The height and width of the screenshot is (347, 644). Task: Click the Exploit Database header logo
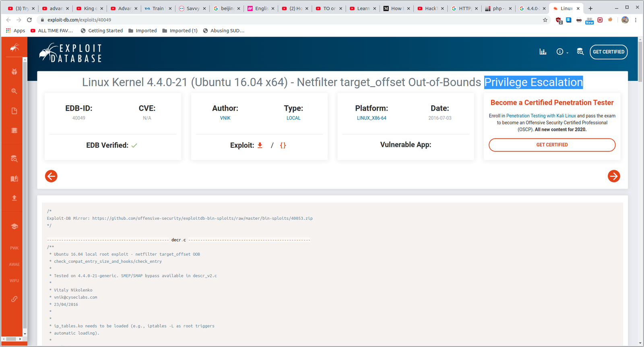coord(70,53)
